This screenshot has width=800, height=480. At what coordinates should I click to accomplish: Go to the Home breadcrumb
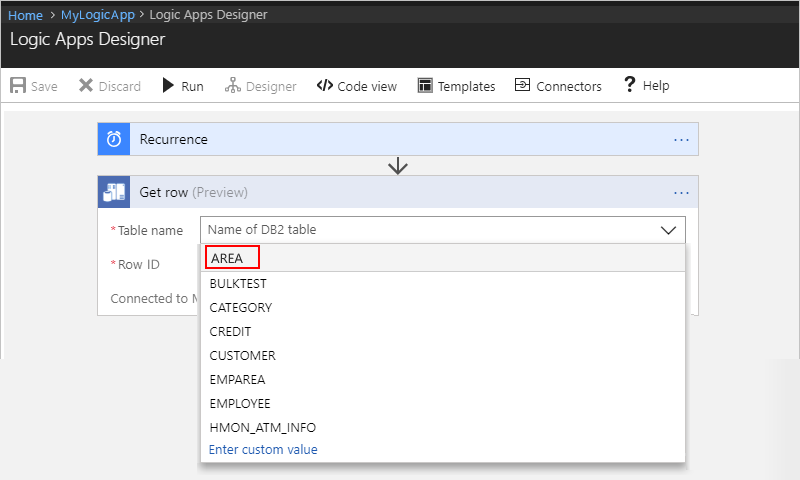pyautogui.click(x=25, y=15)
